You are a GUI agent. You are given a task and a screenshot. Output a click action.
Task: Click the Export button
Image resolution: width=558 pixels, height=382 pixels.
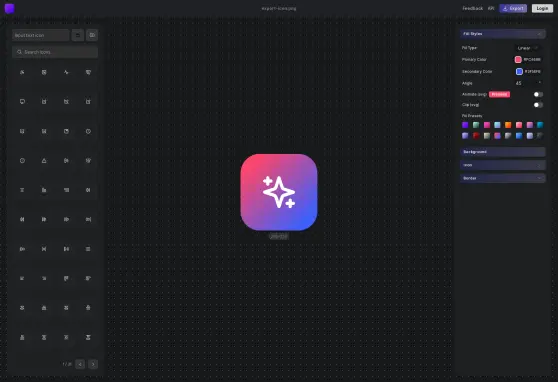(x=513, y=8)
